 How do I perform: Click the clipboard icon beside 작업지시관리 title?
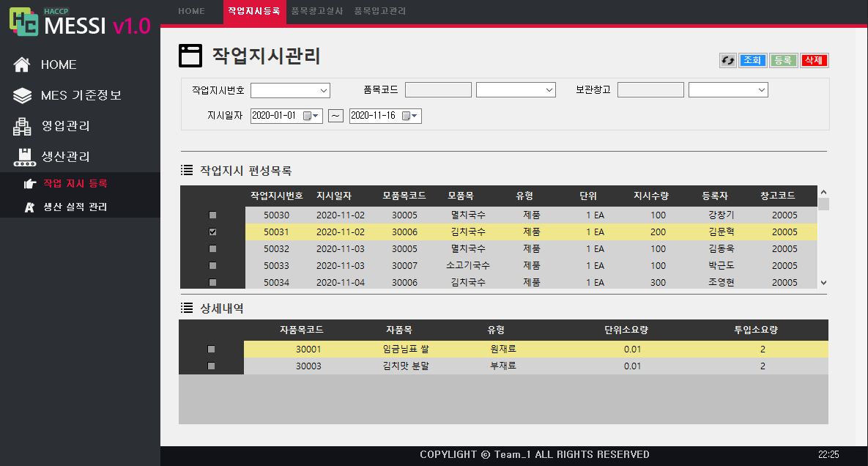[189, 56]
